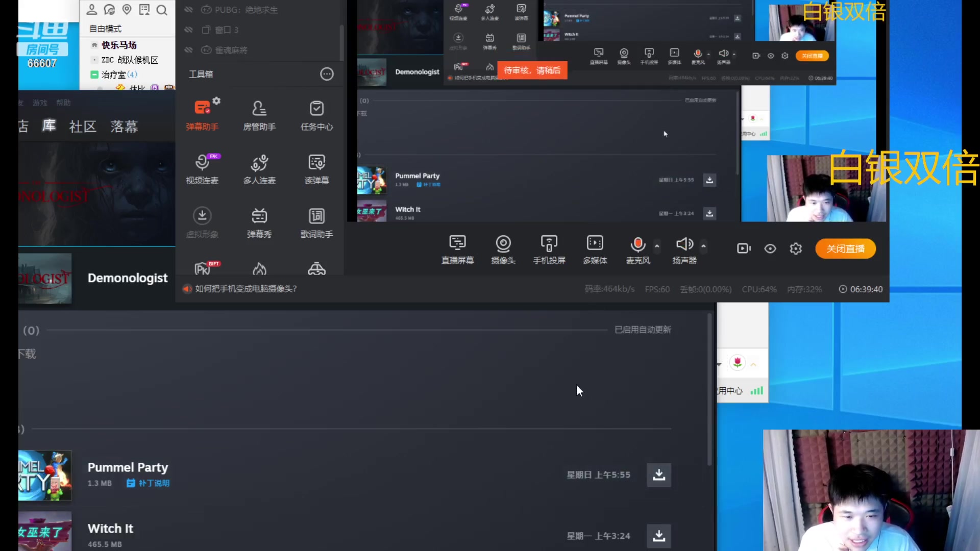Click the 已启用自动更新 label in Steam downloads
The width and height of the screenshot is (980, 551).
click(643, 330)
